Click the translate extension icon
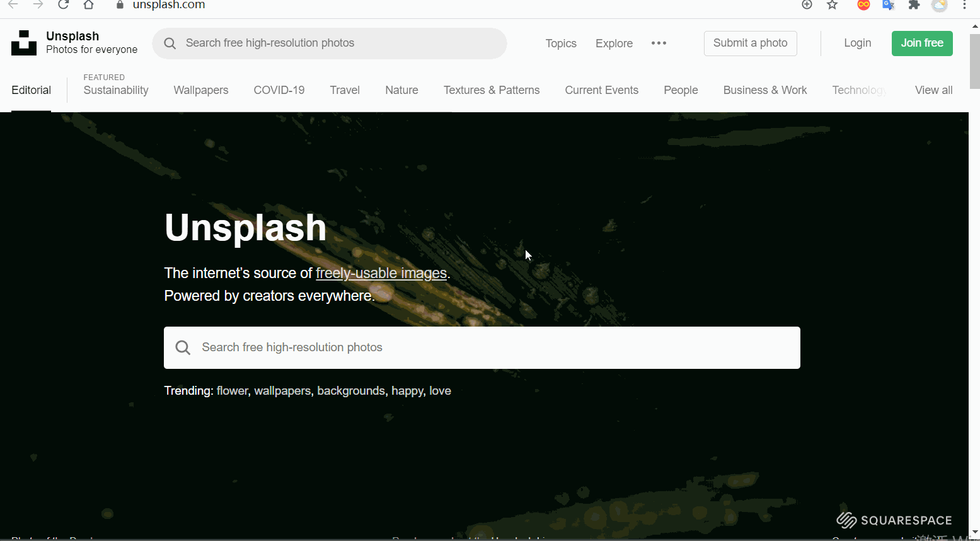 (x=889, y=5)
